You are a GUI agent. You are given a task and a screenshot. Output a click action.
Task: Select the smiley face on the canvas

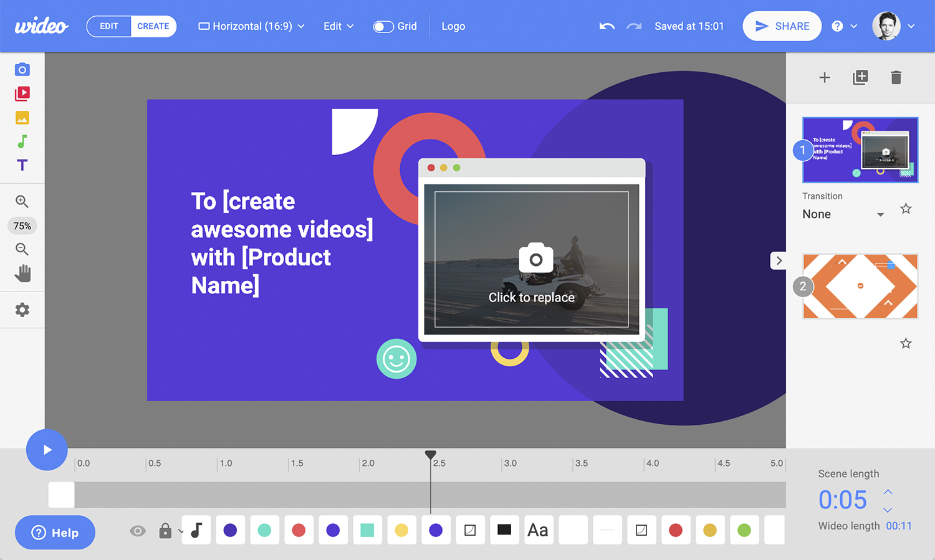click(396, 359)
